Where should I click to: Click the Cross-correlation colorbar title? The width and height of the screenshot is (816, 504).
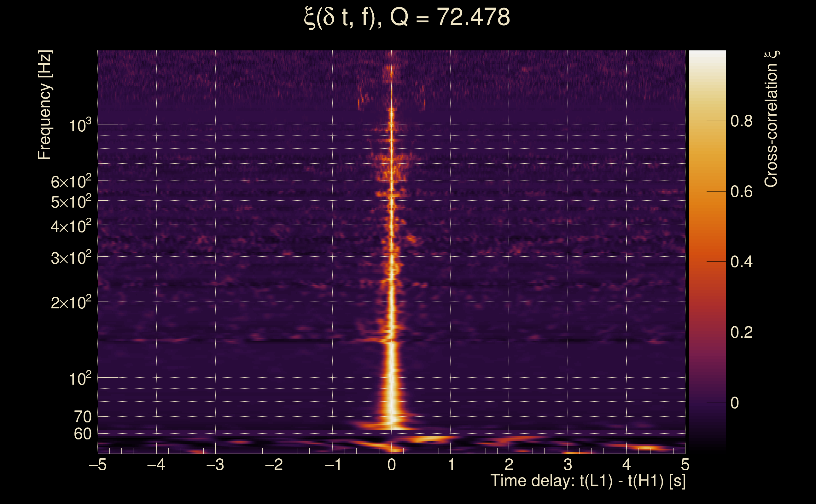coord(771,119)
